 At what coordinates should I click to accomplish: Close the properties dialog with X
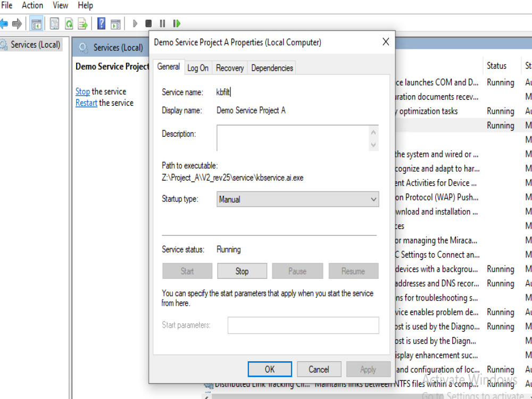click(x=386, y=41)
